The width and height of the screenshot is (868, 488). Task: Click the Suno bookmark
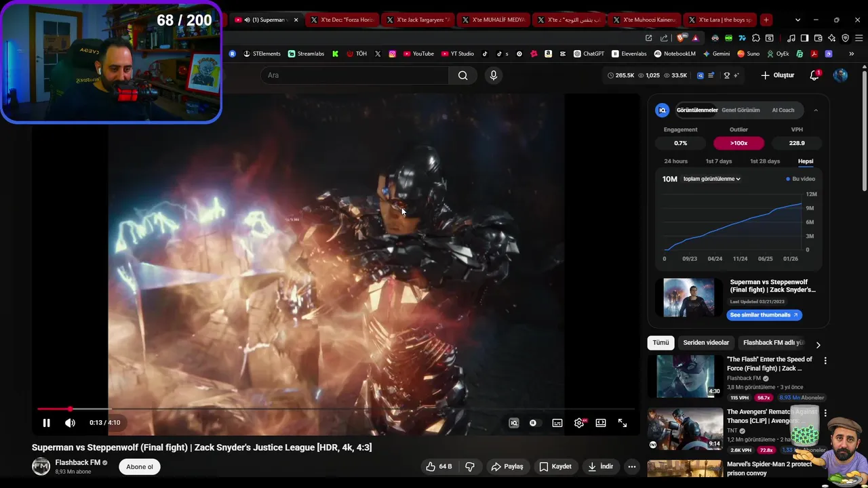pos(748,54)
